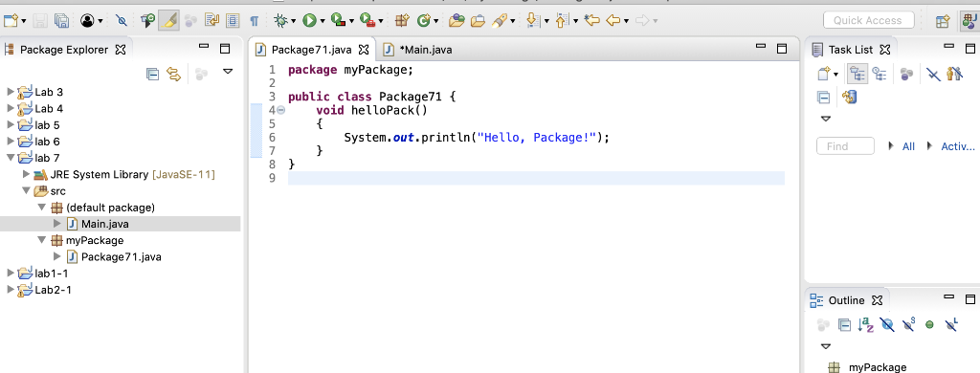
Task: Click Collapse All in Package Explorer
Action: click(x=152, y=75)
